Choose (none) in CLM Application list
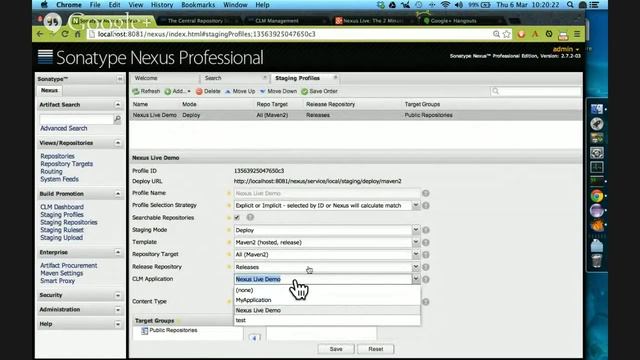 tap(327, 290)
